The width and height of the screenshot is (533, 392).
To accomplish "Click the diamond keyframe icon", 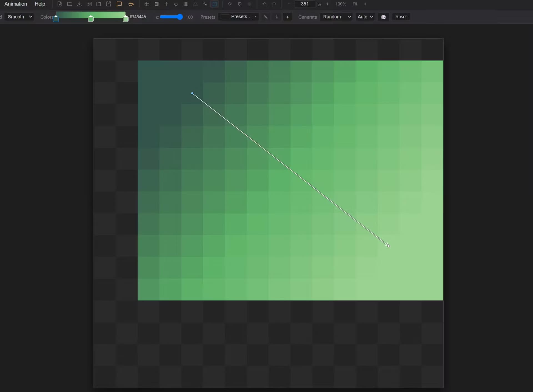I will point(230,4).
